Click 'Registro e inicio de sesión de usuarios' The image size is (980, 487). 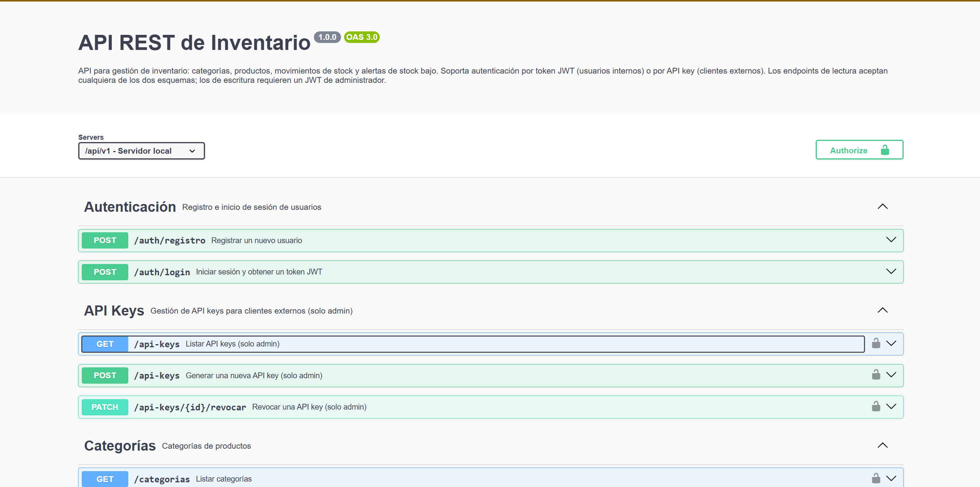click(251, 207)
